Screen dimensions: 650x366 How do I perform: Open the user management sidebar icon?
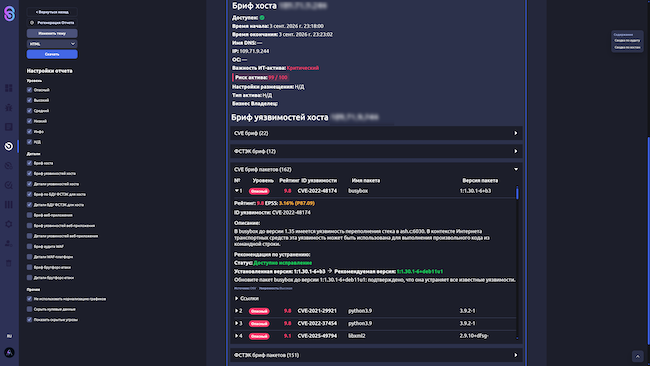[x=9, y=244]
